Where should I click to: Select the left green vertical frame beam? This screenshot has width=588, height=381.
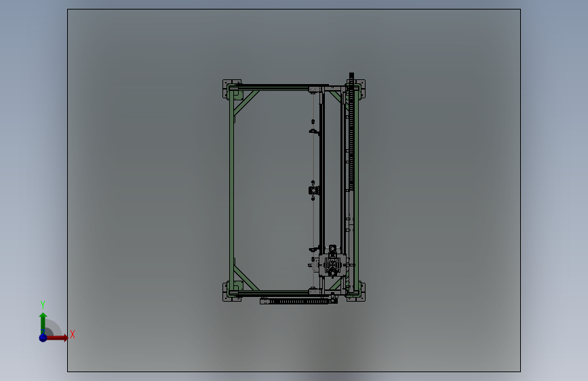pyautogui.click(x=231, y=190)
